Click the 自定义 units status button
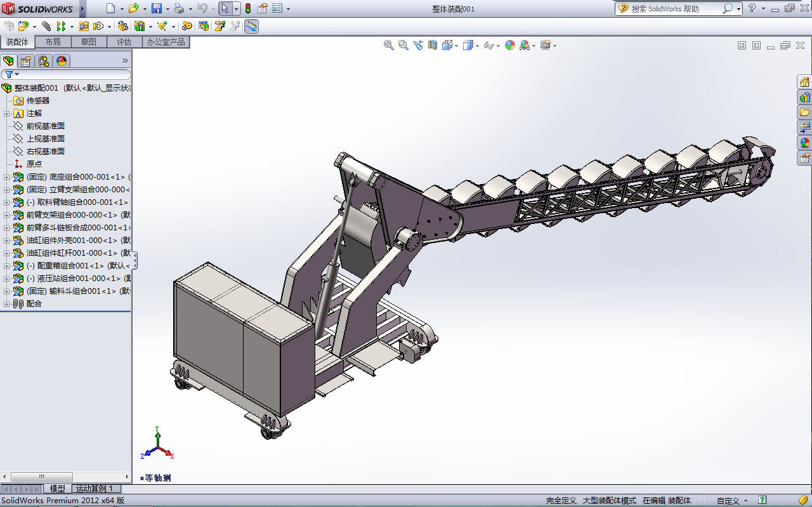Screen dimensions: 812x507 pos(728,501)
